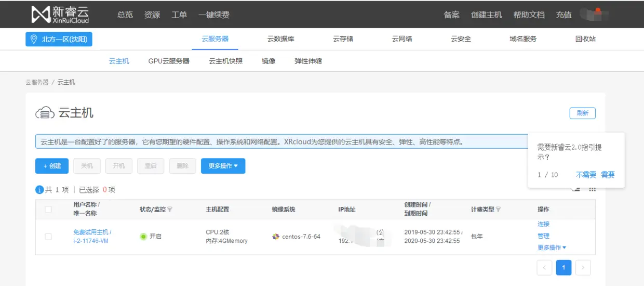Click 需要 in the guide popup
Screen dimensions: 644x286
[x=608, y=175]
